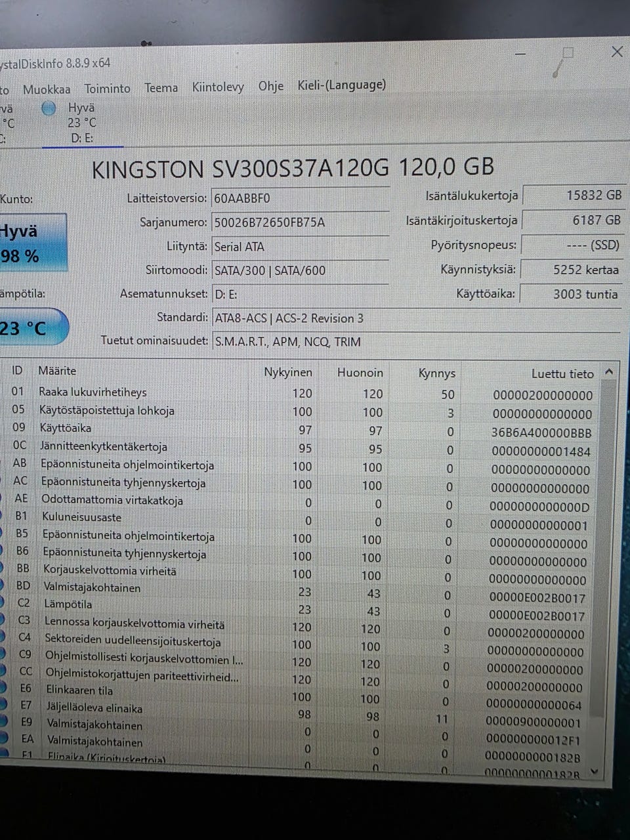Screen dimensions: 630x840
Task: Click the Sarjanumero field 50026B72650FB75A
Action: click(x=301, y=222)
